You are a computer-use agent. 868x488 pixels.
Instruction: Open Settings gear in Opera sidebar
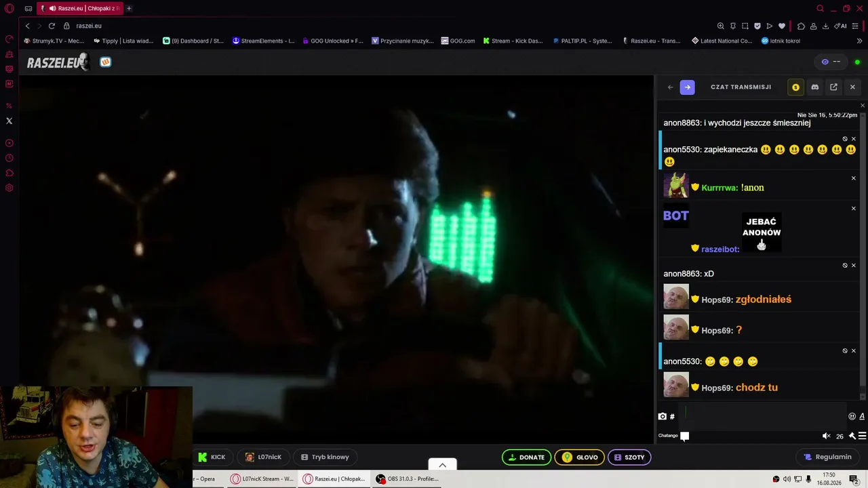pos(9,188)
